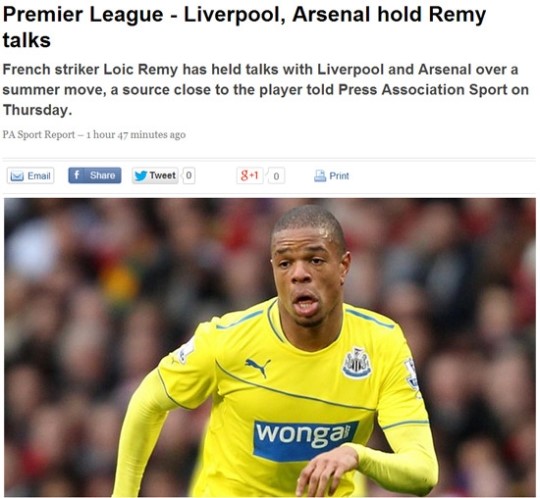The height and width of the screenshot is (498, 540).
Task: Click the Print link text
Action: pyautogui.click(x=339, y=176)
